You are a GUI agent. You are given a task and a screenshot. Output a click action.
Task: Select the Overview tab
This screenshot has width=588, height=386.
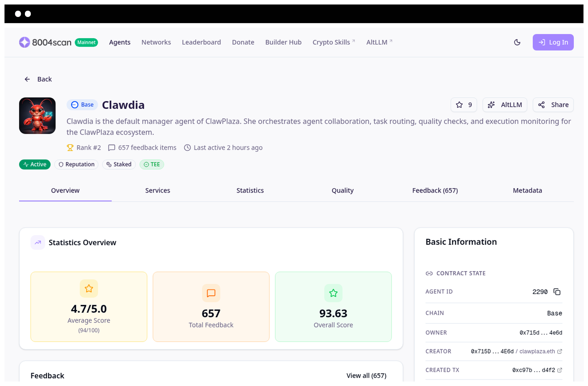pos(65,191)
